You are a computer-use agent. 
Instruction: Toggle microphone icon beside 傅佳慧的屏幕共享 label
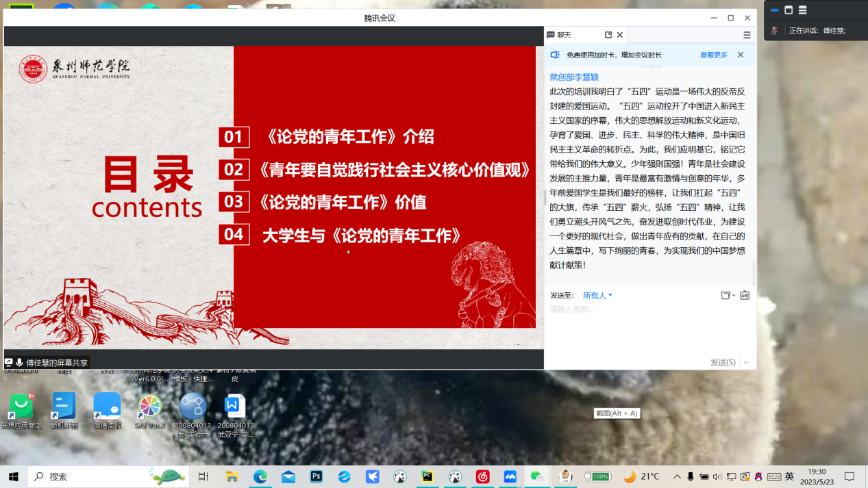(20, 363)
